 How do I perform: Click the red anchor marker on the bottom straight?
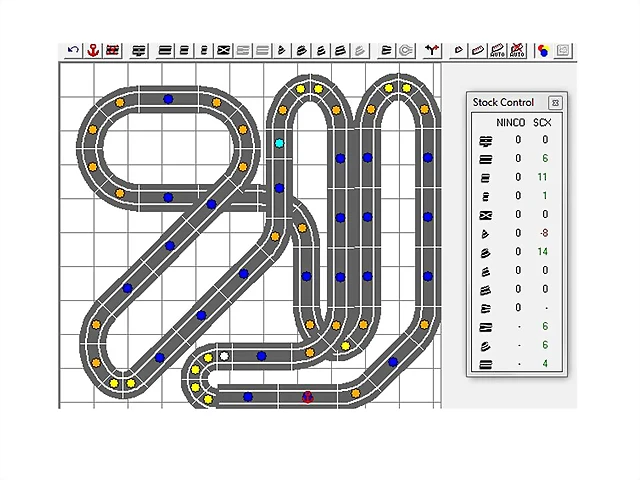[x=308, y=397]
